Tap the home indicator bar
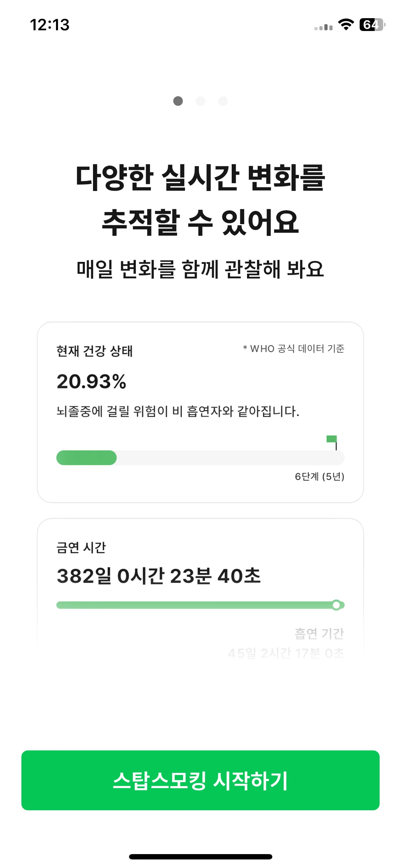 (200, 857)
